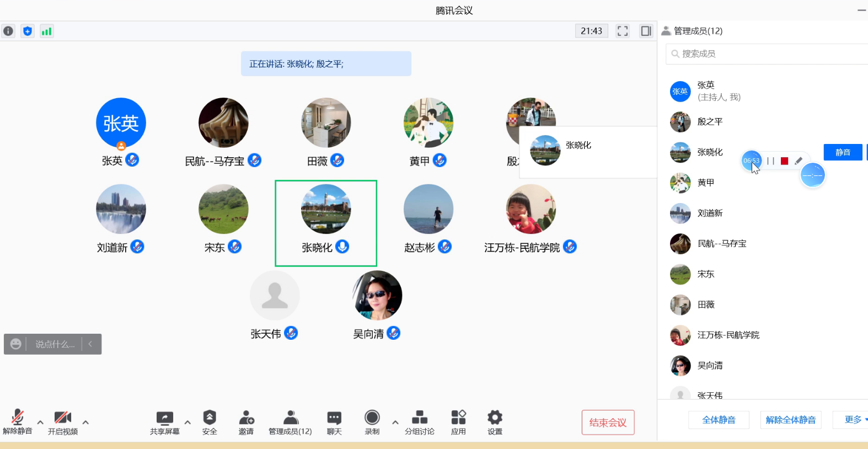Image resolution: width=868 pixels, height=449 pixels.
Task: Toggle the side panel layout icon
Action: 646,31
